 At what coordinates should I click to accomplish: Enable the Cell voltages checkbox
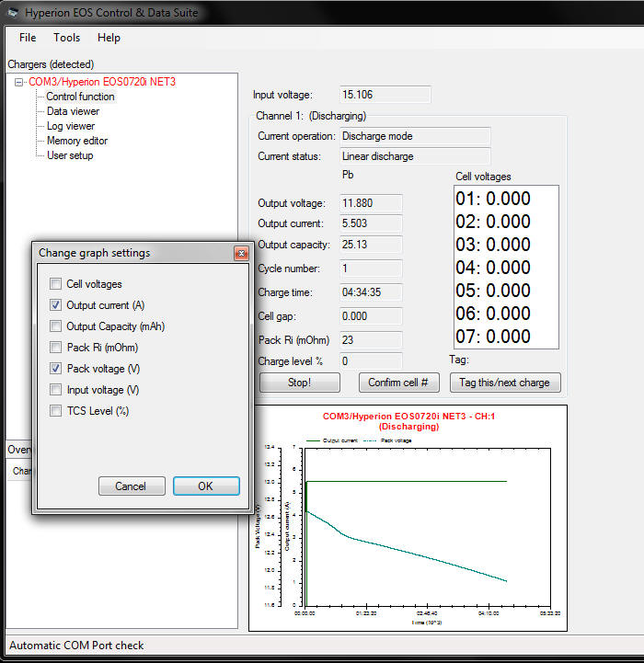[x=56, y=284]
